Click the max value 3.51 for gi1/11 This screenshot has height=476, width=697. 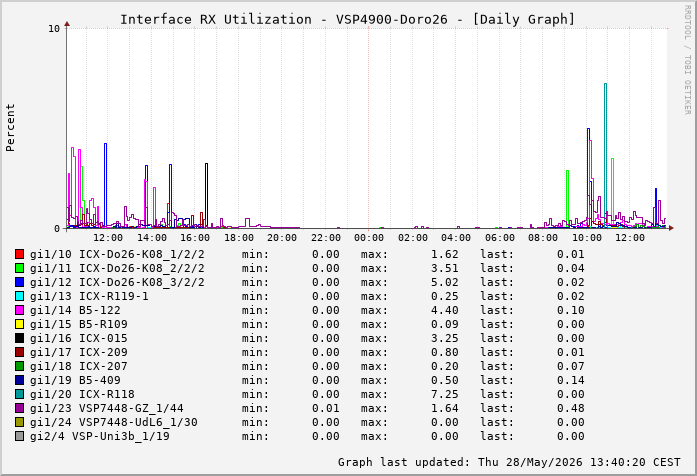pyautogui.click(x=445, y=268)
